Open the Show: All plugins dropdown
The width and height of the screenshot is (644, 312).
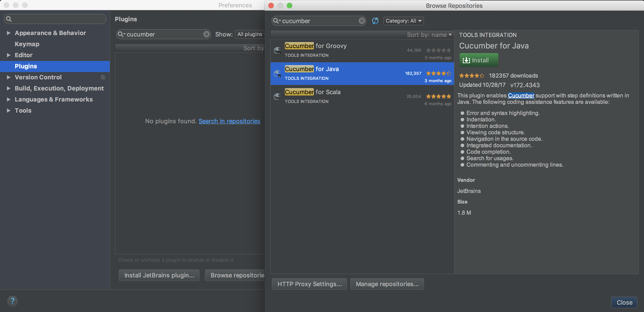coord(250,34)
